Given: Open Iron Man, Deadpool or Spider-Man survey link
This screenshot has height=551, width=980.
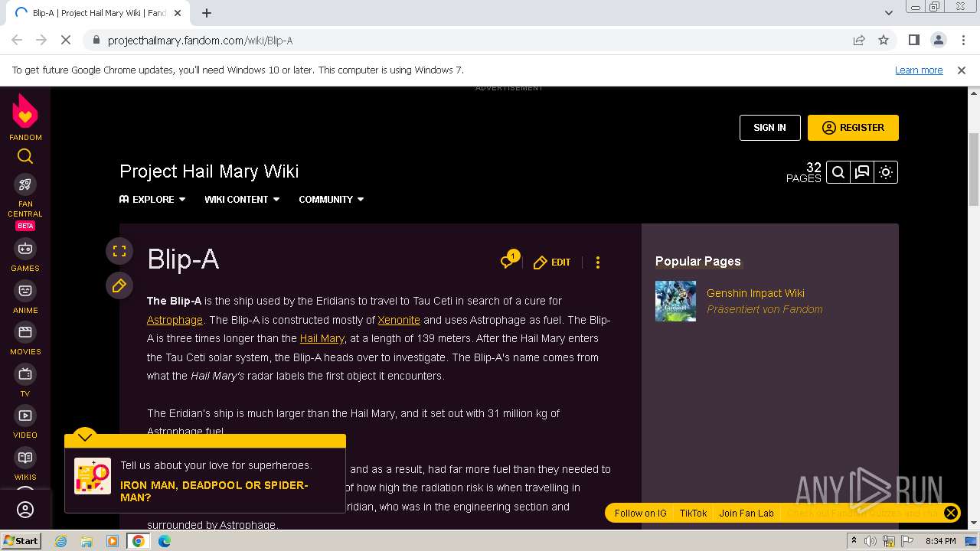Looking at the screenshot, I should click(214, 491).
